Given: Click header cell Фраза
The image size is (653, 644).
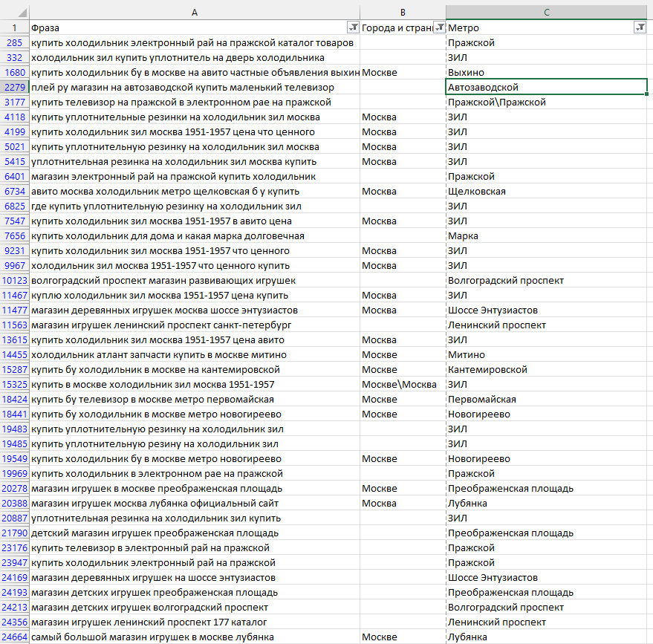Looking at the screenshot, I should pyautogui.click(x=195, y=27).
